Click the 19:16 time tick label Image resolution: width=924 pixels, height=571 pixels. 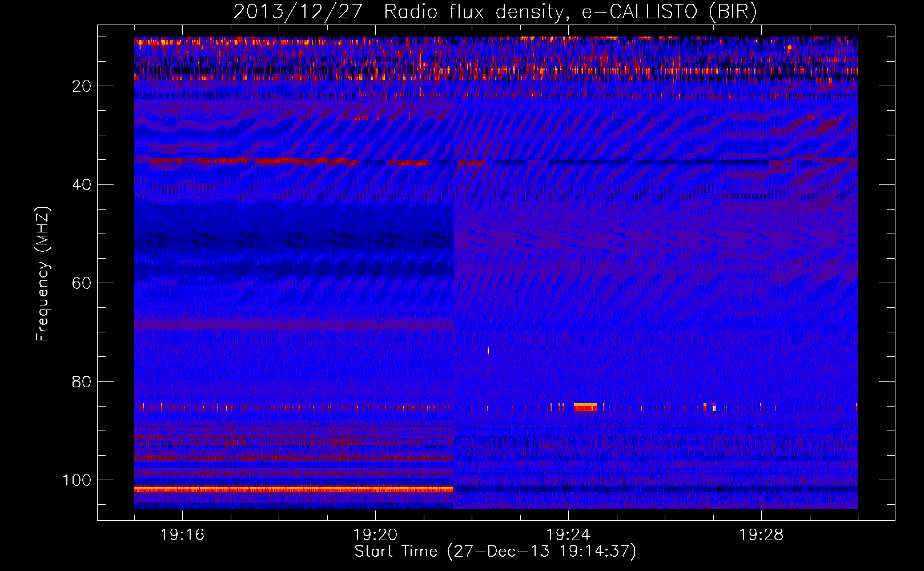(182, 535)
